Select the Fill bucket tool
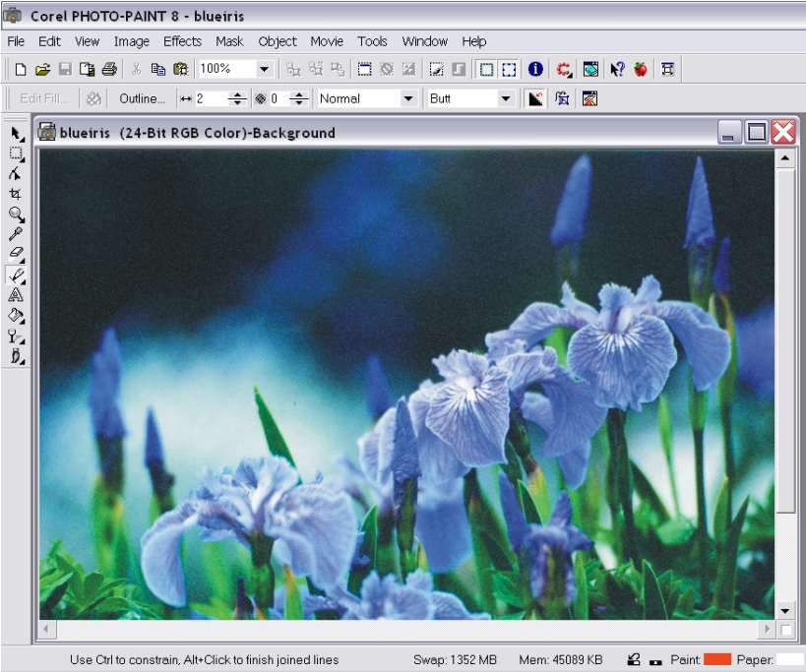Image resolution: width=806 pixels, height=672 pixels. pos(16,316)
